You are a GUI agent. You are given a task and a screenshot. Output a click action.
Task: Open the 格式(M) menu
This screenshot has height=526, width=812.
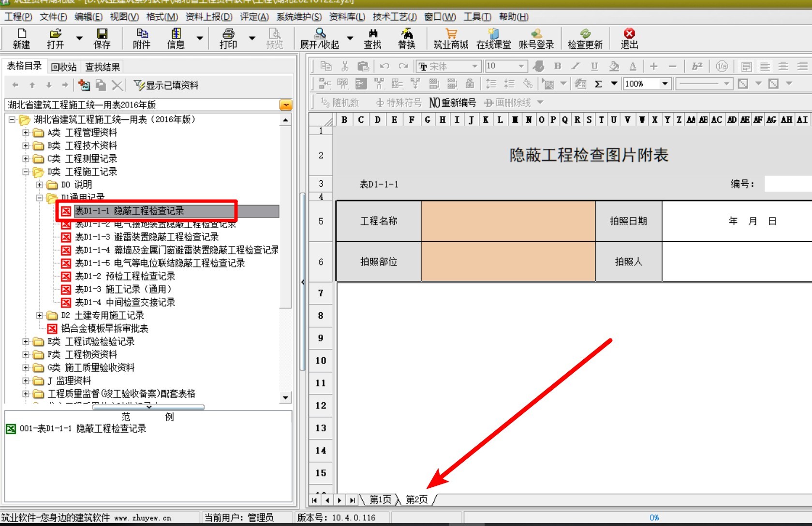pos(162,17)
